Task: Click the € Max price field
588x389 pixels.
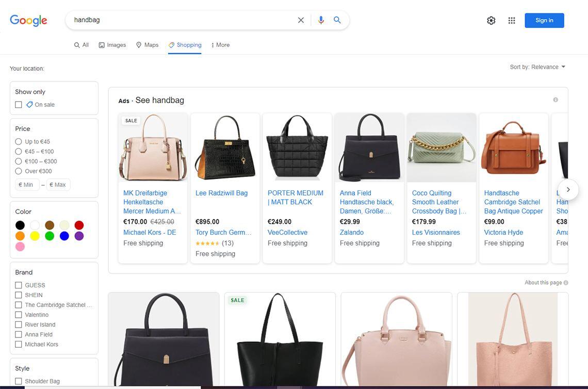Action: pyautogui.click(x=58, y=185)
